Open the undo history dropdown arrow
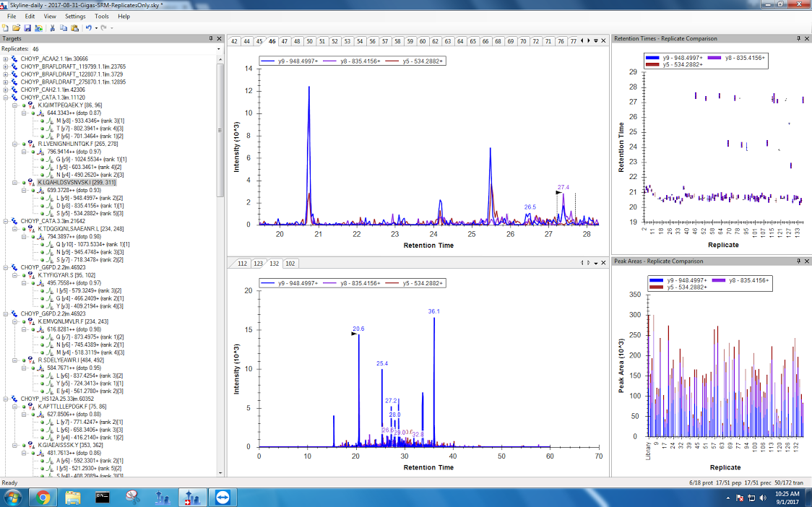 coord(95,27)
